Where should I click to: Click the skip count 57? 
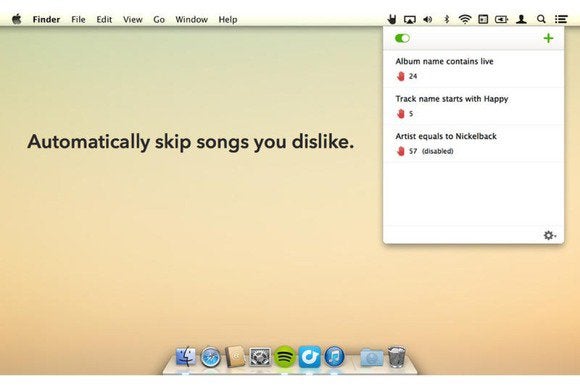click(x=413, y=151)
